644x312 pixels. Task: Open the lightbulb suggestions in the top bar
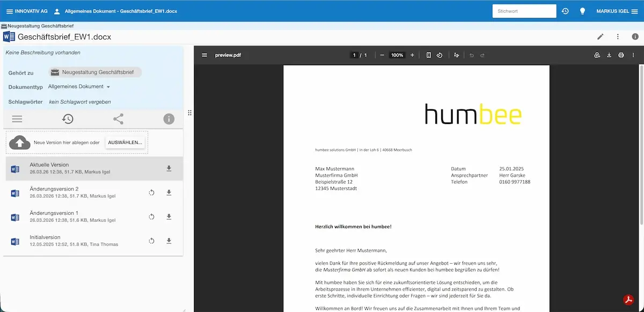(582, 10)
